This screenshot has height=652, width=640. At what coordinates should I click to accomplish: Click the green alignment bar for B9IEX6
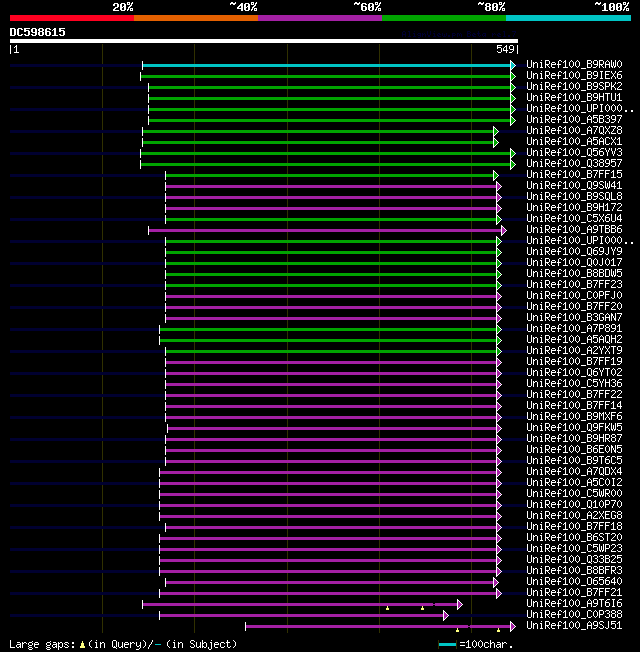pyautogui.click(x=326, y=77)
